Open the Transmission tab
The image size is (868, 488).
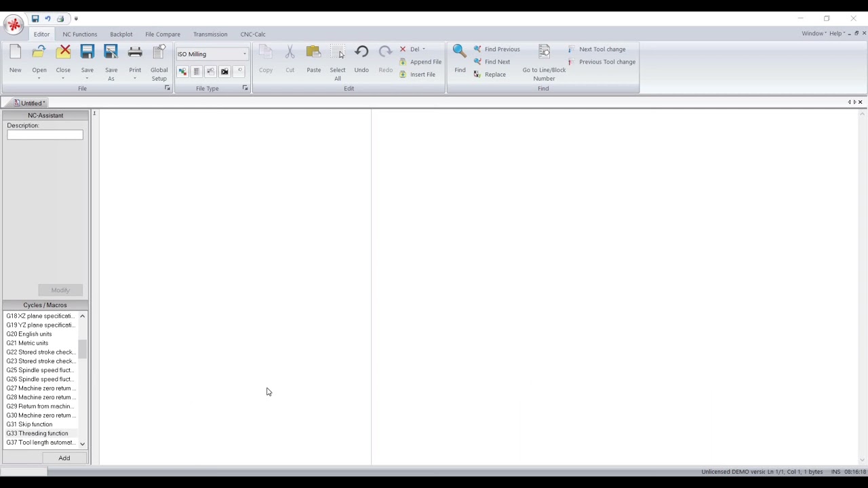coord(210,34)
